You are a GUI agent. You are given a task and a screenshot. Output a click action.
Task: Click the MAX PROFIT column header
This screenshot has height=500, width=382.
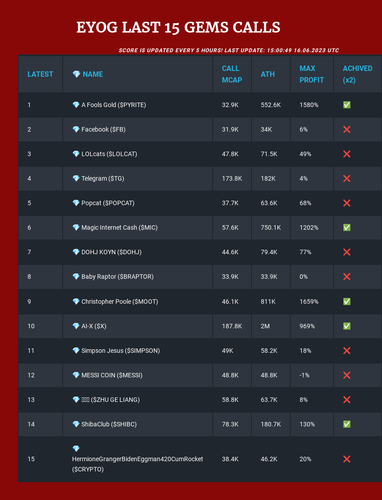[312, 74]
